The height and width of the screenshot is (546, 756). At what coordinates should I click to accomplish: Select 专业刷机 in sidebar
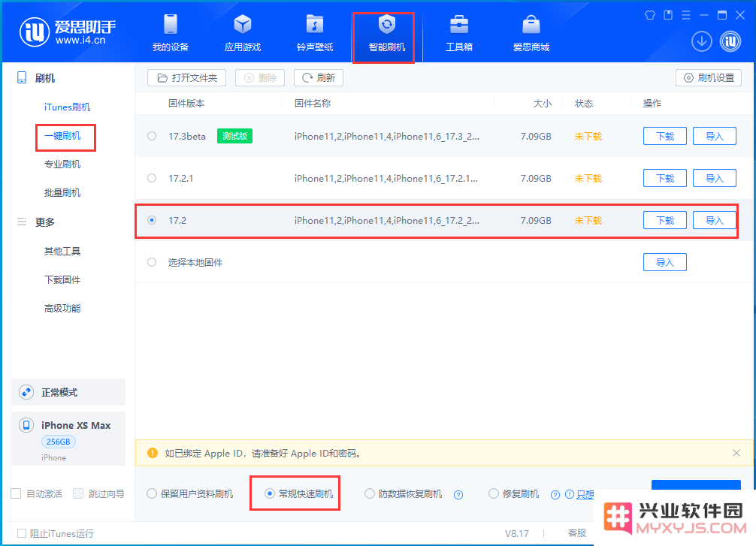pos(62,164)
